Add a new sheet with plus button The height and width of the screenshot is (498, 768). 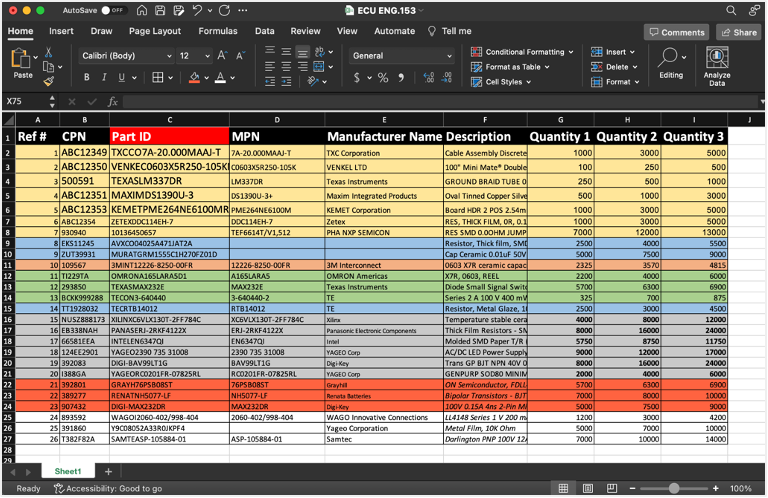click(x=108, y=472)
